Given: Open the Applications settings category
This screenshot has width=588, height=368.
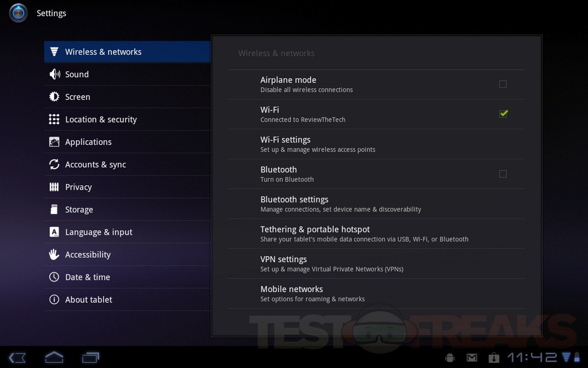Looking at the screenshot, I should [88, 142].
